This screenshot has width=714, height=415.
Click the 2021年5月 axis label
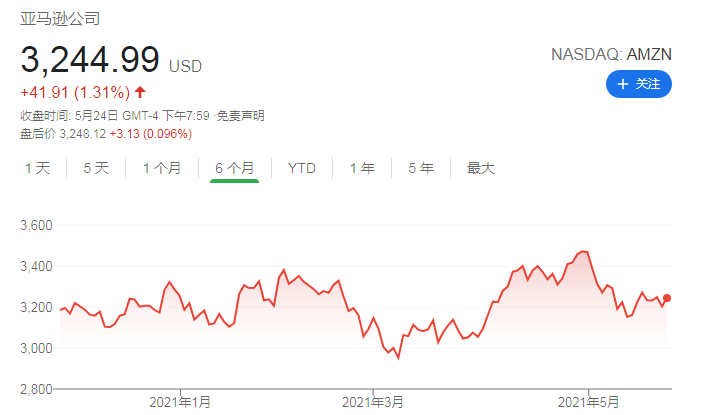click(589, 402)
